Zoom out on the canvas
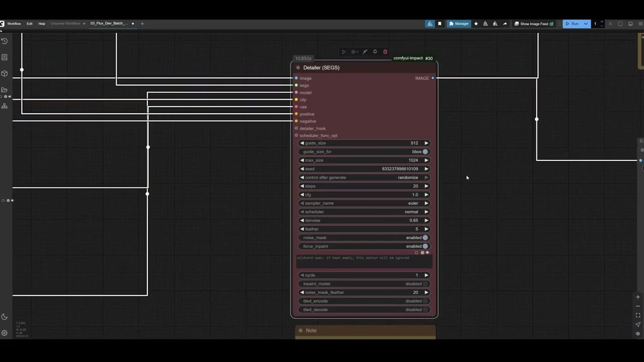This screenshot has height=362, width=644. (638, 306)
